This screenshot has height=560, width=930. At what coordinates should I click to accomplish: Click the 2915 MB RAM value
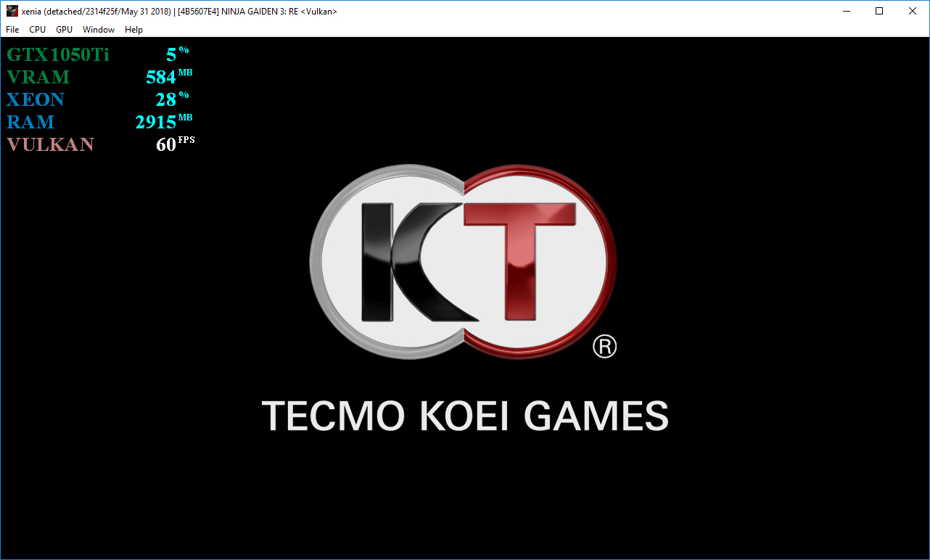pos(164,121)
